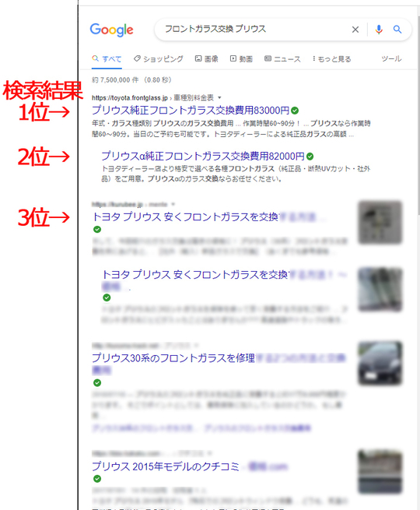Expand arrow next to toyota.frontglass.jp URL
Viewport: 420px width, 510px height.
point(219,97)
